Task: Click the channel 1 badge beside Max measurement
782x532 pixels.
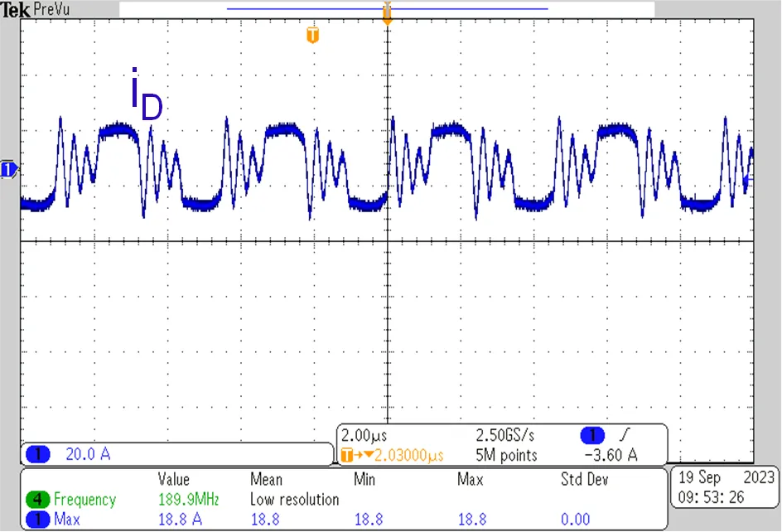Action: tap(39, 520)
